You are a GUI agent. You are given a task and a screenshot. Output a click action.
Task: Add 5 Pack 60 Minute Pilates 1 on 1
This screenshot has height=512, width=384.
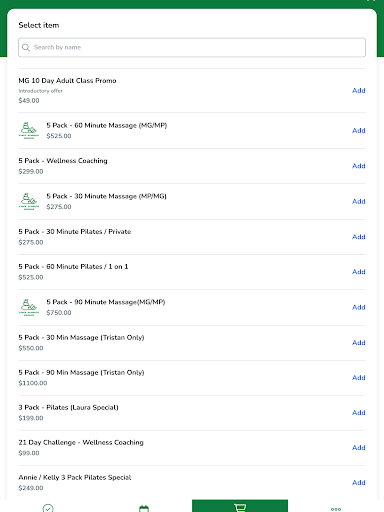click(359, 272)
